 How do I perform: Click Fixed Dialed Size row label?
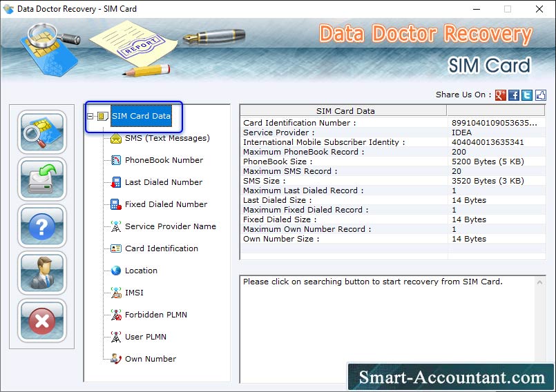(x=280, y=219)
